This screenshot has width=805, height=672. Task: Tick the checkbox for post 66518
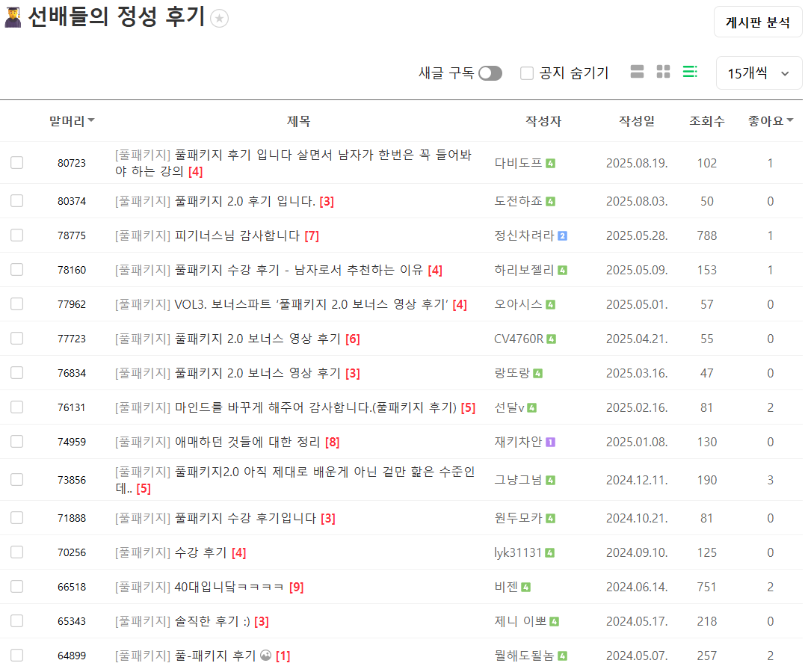(x=16, y=587)
